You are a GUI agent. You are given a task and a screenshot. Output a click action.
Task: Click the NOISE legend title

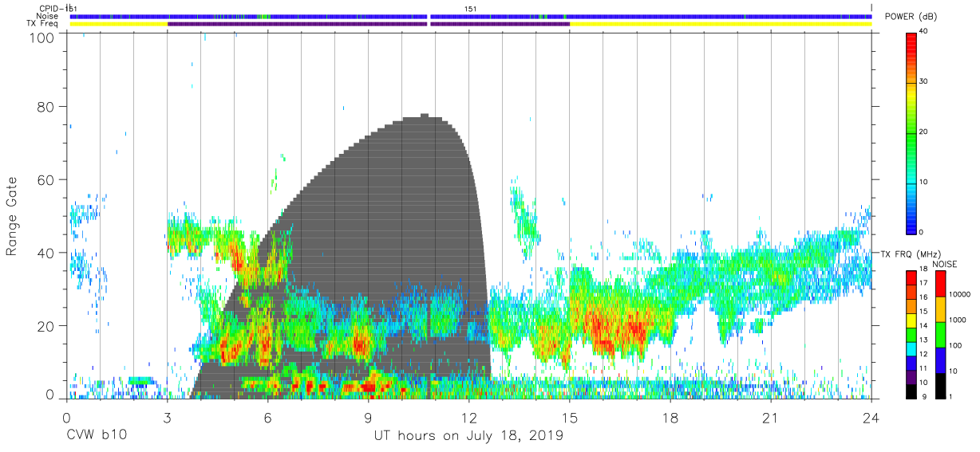click(x=943, y=264)
